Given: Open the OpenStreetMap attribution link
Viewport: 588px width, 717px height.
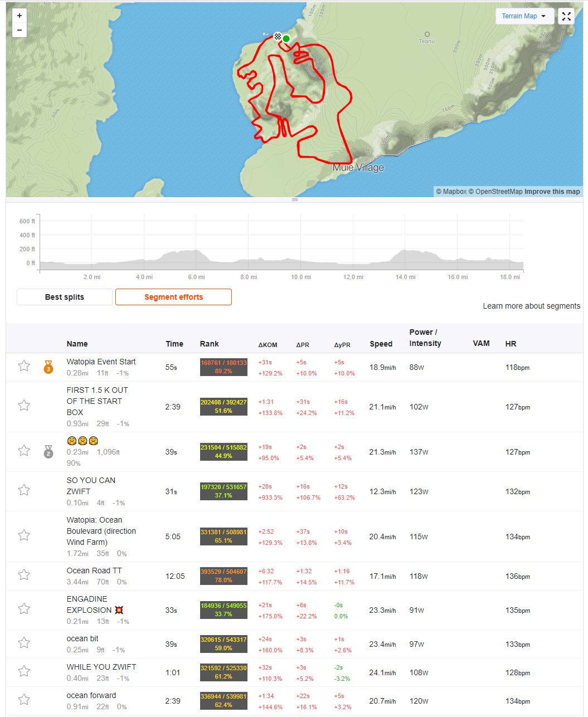Looking at the screenshot, I should (x=495, y=192).
